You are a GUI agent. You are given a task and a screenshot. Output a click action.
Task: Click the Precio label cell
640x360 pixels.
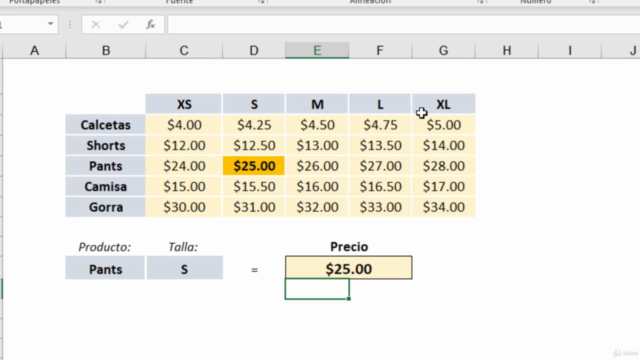[349, 247]
